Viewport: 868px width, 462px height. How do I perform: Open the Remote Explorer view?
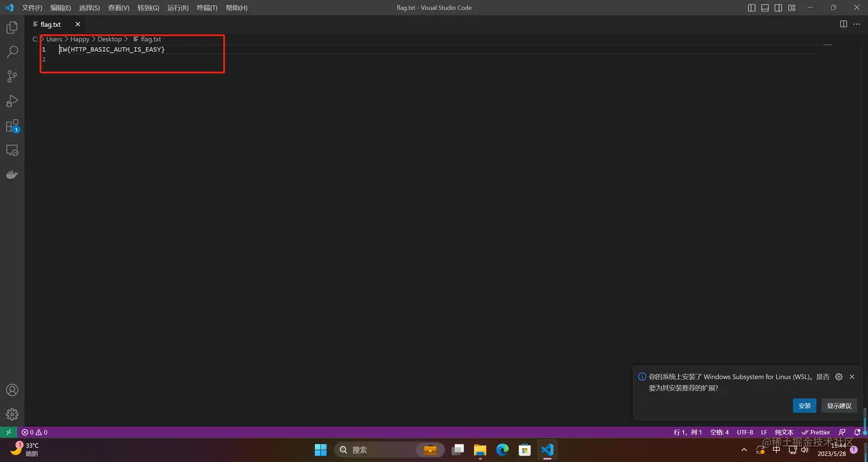[x=12, y=151]
